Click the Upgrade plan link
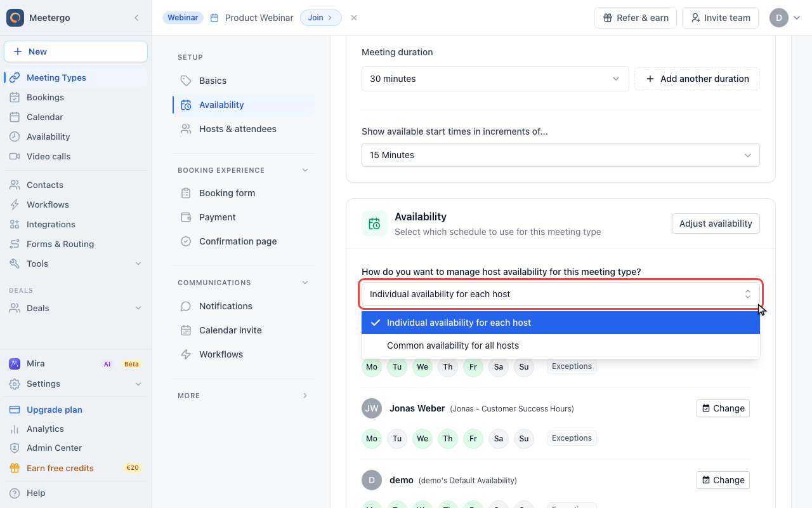 [55, 410]
